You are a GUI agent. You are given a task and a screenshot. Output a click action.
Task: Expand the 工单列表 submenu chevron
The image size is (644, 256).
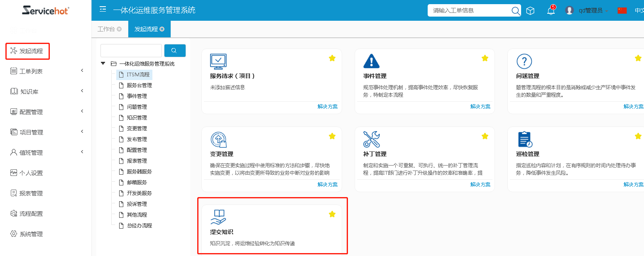[82, 70]
